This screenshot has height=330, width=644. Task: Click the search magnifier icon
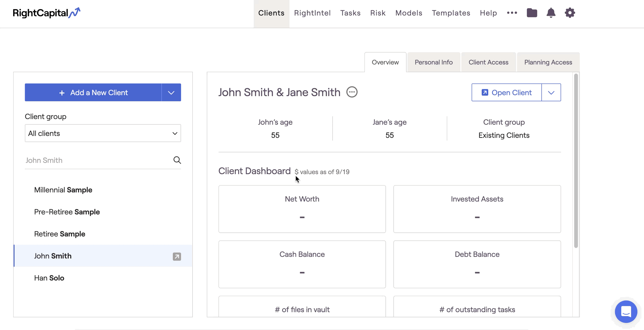coord(177,160)
